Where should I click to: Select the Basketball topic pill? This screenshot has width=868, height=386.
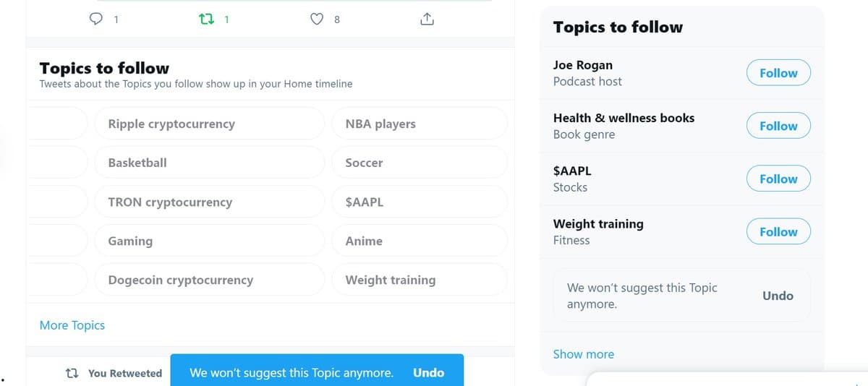[x=209, y=163]
